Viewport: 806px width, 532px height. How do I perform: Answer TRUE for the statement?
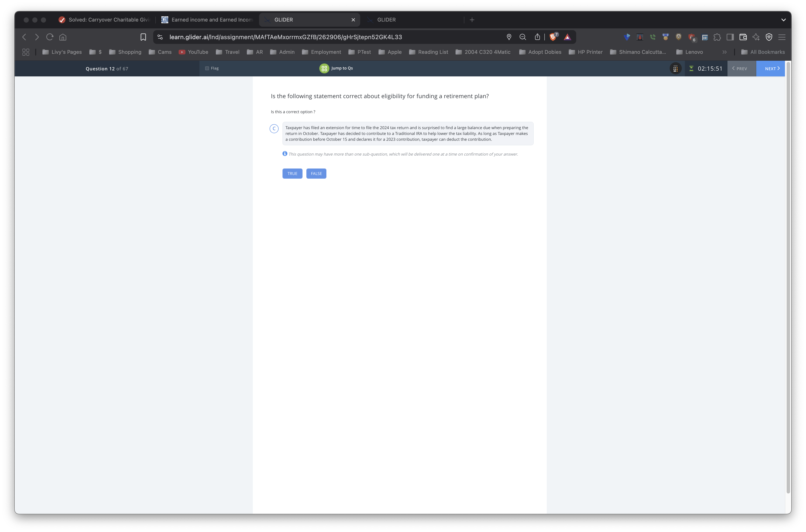tap(292, 173)
